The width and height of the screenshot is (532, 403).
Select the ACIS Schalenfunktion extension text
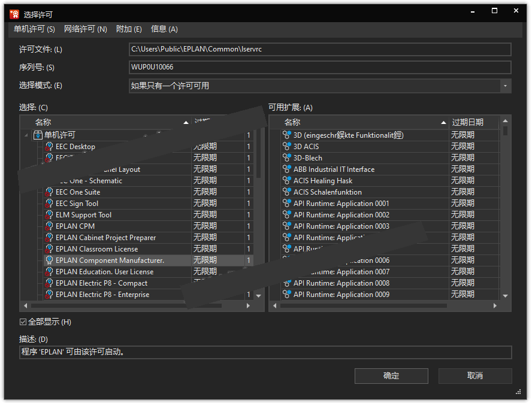328,192
